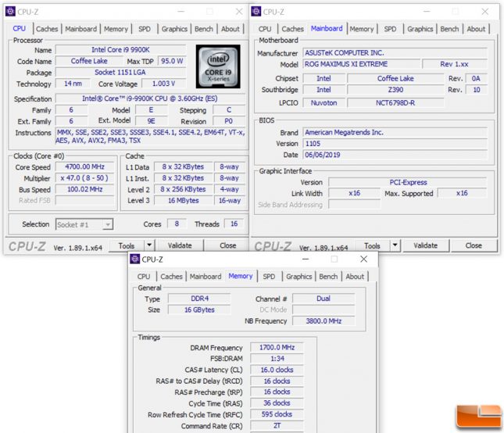Expand Tools dropdown arrow in CPU window
The image size is (504, 433).
pyautogui.click(x=149, y=245)
